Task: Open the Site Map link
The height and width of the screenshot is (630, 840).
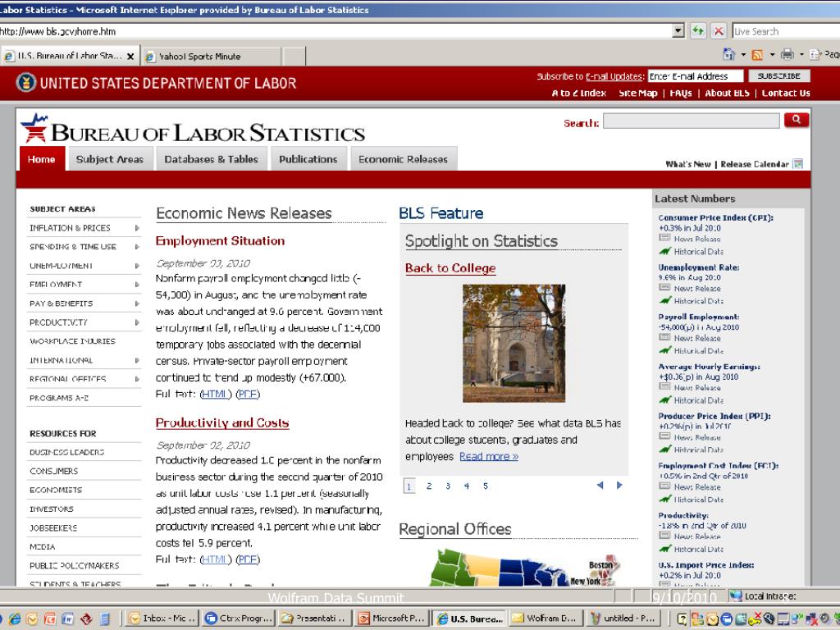Action: point(637,93)
